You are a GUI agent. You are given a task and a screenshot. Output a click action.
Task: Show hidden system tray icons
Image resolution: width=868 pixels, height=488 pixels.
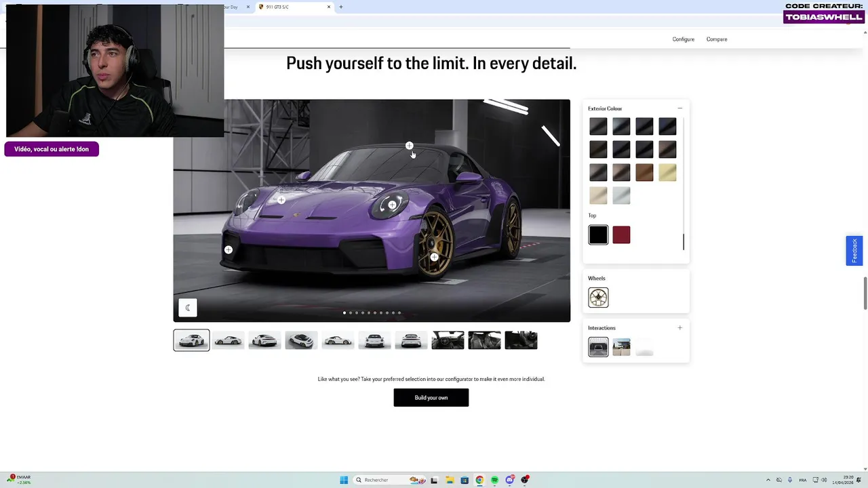pyautogui.click(x=768, y=480)
